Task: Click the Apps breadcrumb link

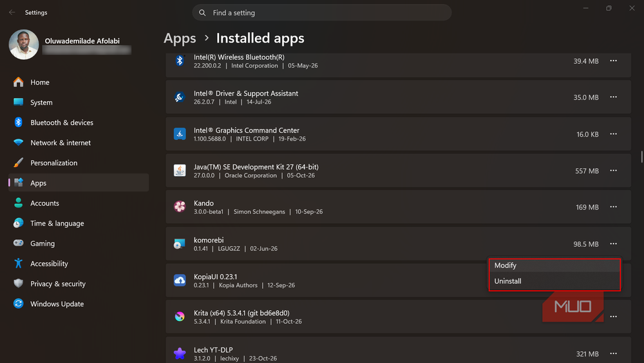Action: pos(180,38)
